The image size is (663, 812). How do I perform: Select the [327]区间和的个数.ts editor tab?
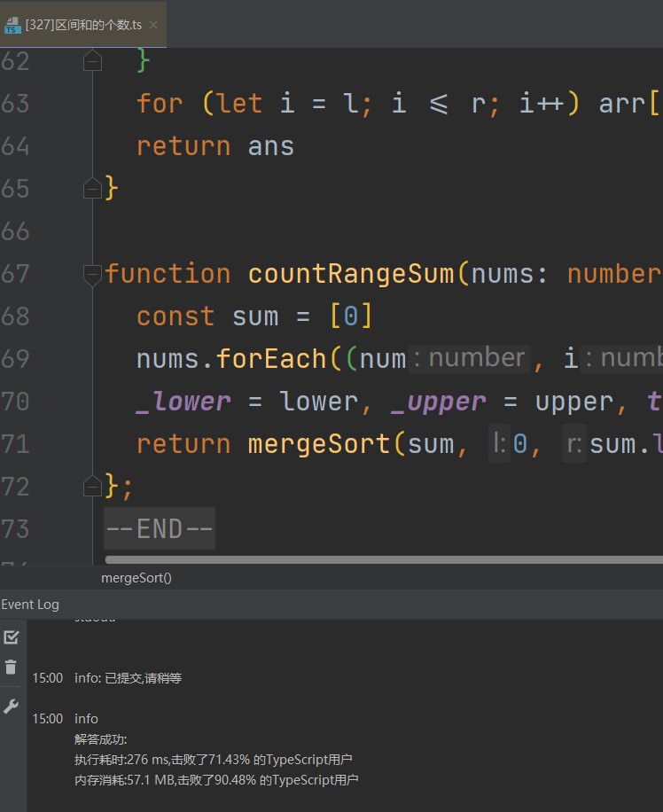point(83,24)
